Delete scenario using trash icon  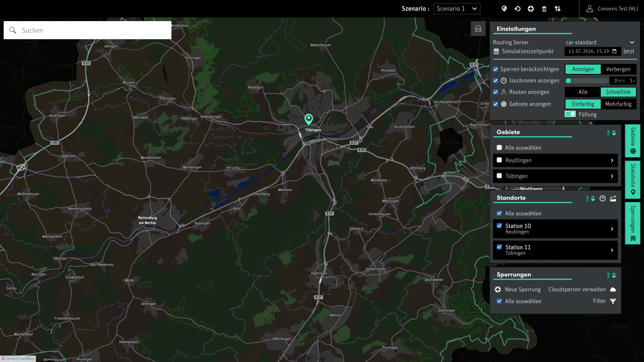pos(544,9)
